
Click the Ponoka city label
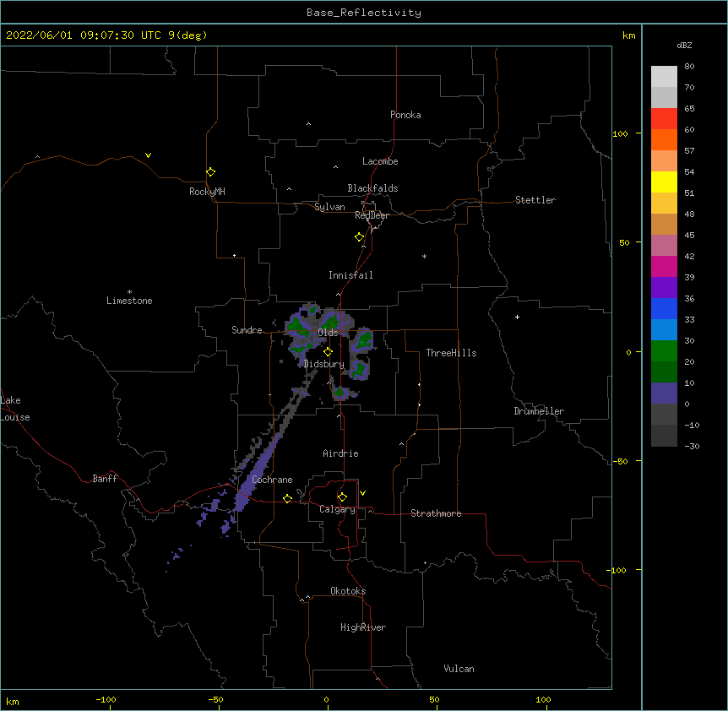(405, 115)
